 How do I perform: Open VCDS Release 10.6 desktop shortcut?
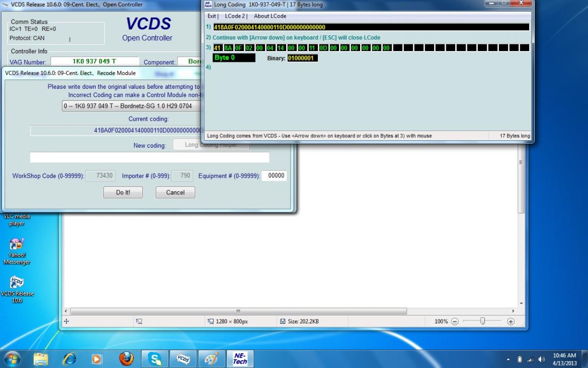point(17,289)
